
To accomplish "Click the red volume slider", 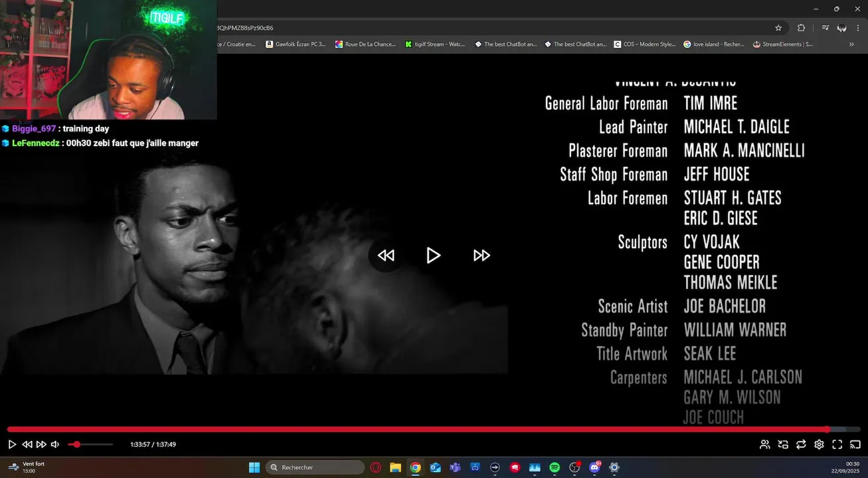I will tap(90, 444).
